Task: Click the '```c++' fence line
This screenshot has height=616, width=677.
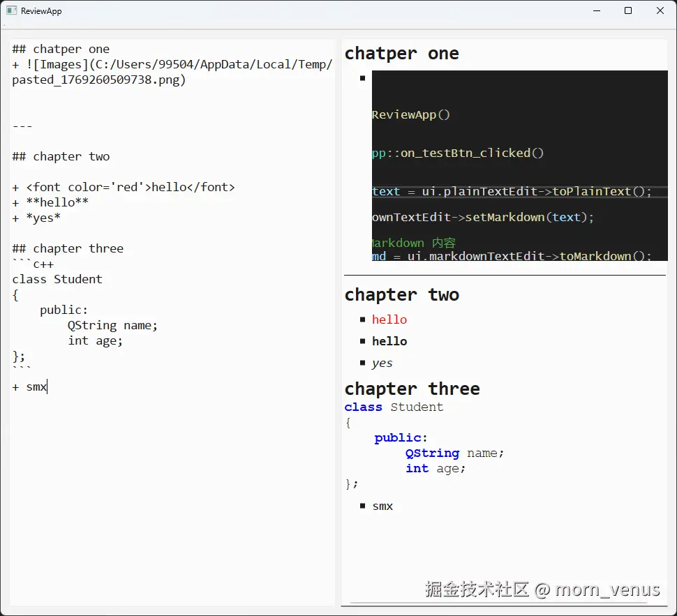Action: [34, 264]
